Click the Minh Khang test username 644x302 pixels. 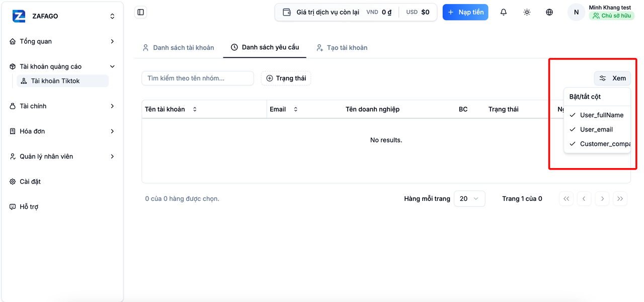[x=610, y=8]
